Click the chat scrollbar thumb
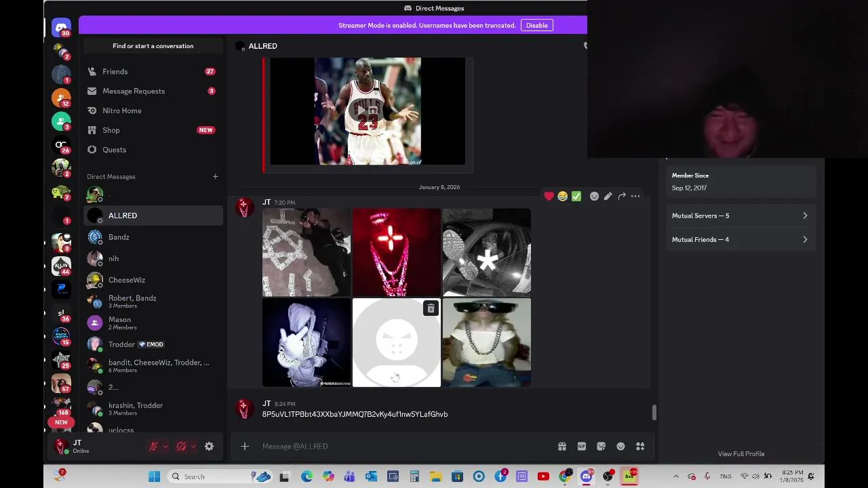Image resolution: width=868 pixels, height=488 pixels. 654,413
